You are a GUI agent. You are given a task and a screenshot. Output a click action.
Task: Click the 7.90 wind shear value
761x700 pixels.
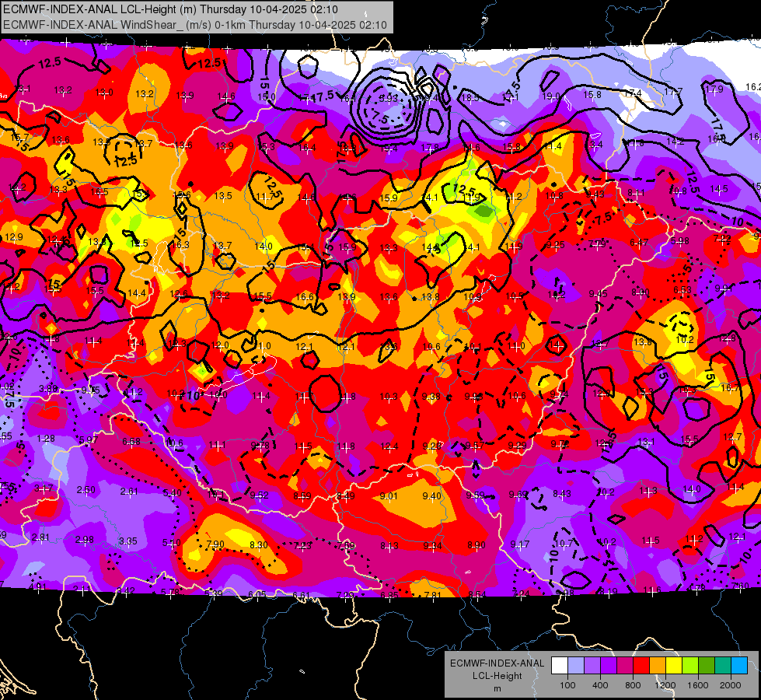tap(215, 544)
